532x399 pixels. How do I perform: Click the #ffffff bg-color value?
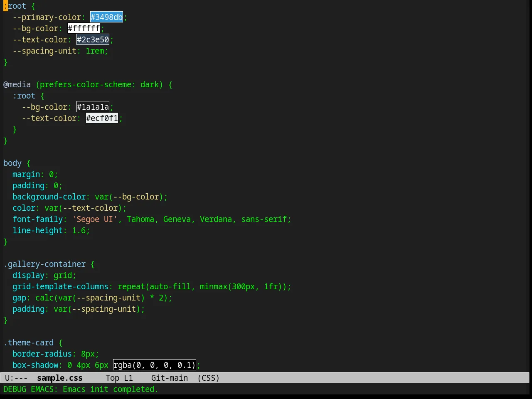[84, 28]
